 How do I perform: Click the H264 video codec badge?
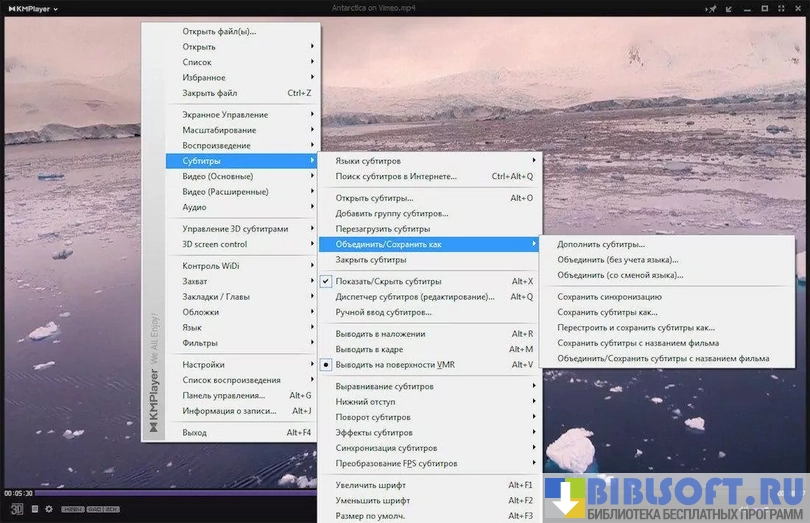pyautogui.click(x=73, y=509)
